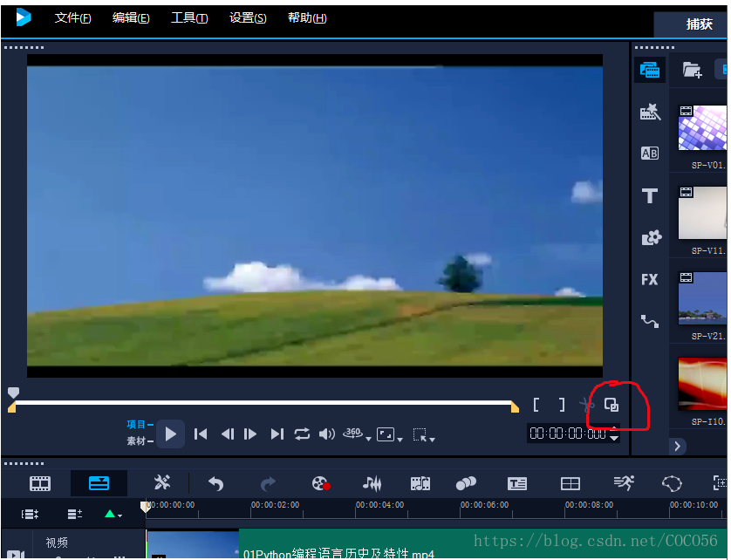Open the split screen template creator

click(570, 483)
